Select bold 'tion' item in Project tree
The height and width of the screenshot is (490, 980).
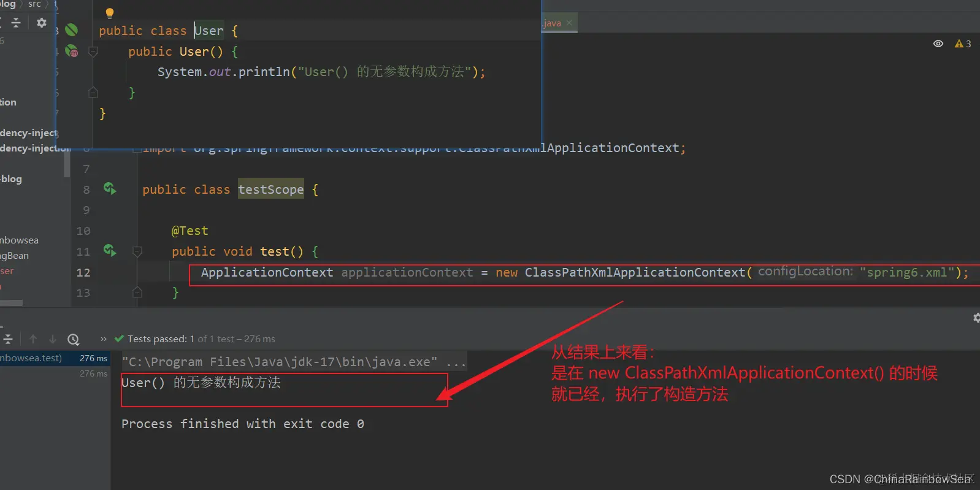click(8, 102)
